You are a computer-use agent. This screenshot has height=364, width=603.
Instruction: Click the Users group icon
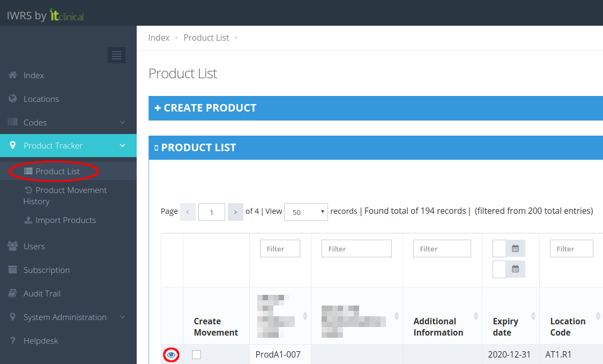pos(13,246)
